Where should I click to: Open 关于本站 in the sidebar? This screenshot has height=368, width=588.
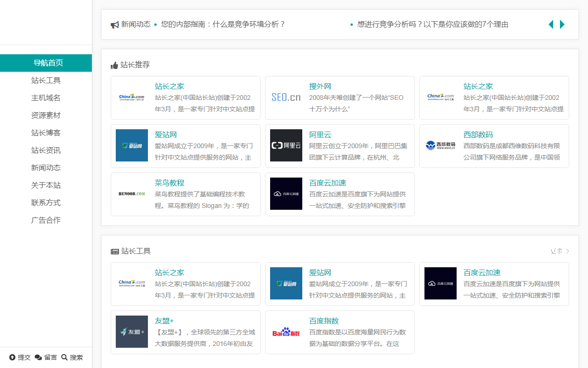tap(46, 185)
